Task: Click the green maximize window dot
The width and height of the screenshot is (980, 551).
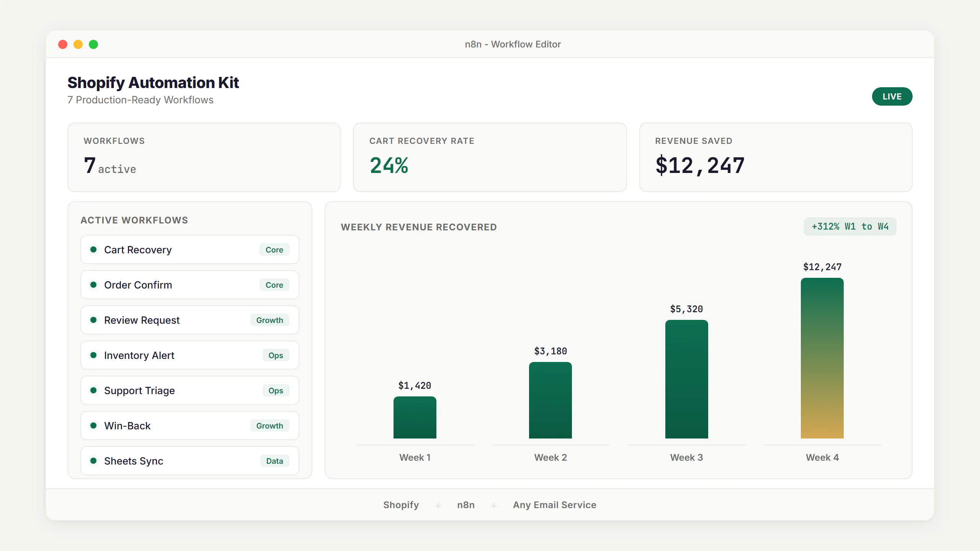Action: (x=93, y=44)
